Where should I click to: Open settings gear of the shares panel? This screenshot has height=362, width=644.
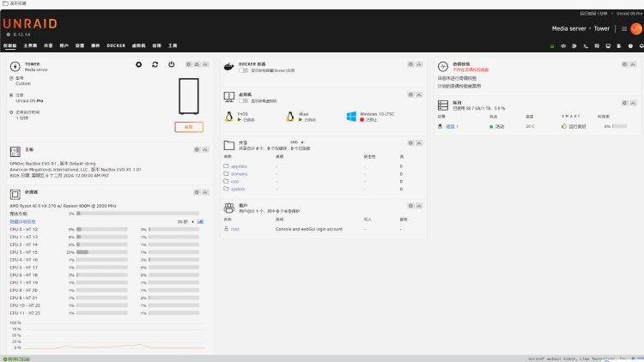(410, 143)
